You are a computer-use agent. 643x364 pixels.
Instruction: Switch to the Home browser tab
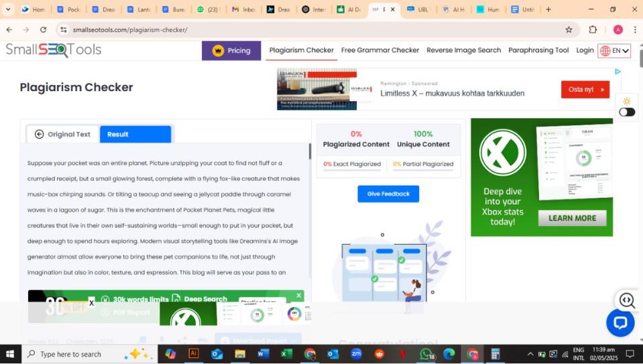tap(34, 9)
